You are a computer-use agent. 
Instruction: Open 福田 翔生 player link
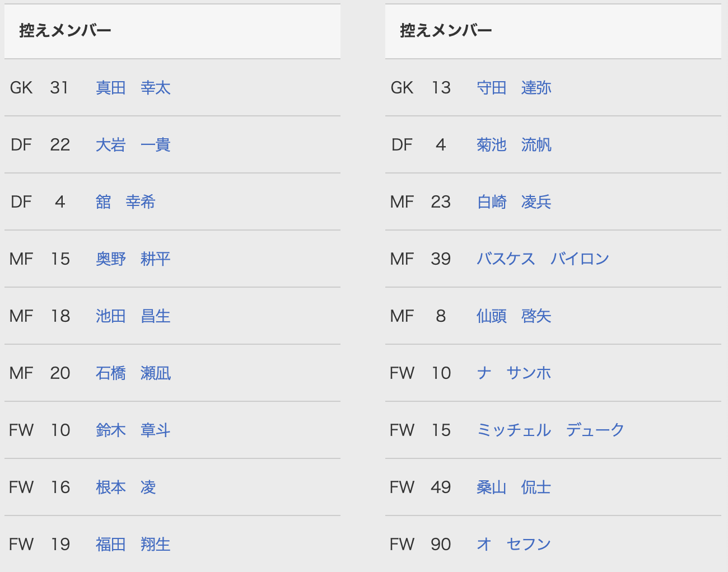(133, 545)
